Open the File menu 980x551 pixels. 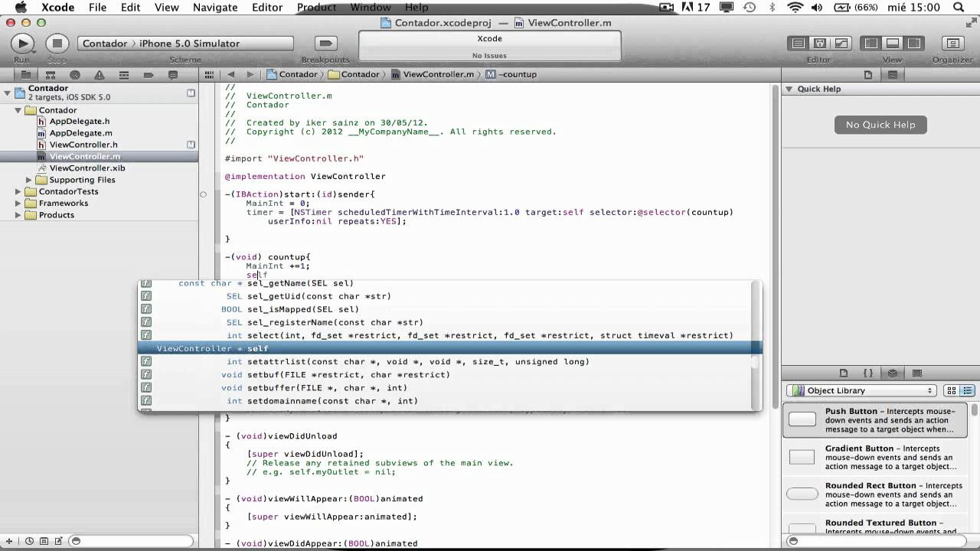coord(97,7)
